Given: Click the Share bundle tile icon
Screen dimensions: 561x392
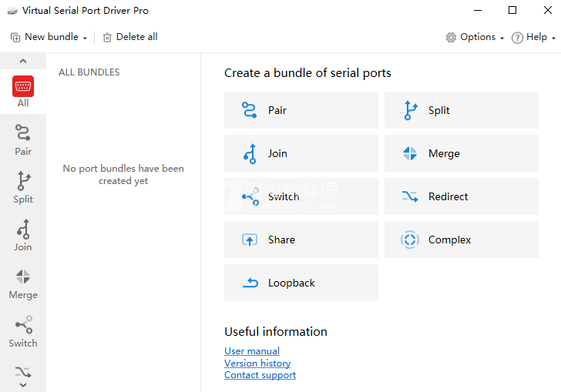Looking at the screenshot, I should tap(250, 240).
